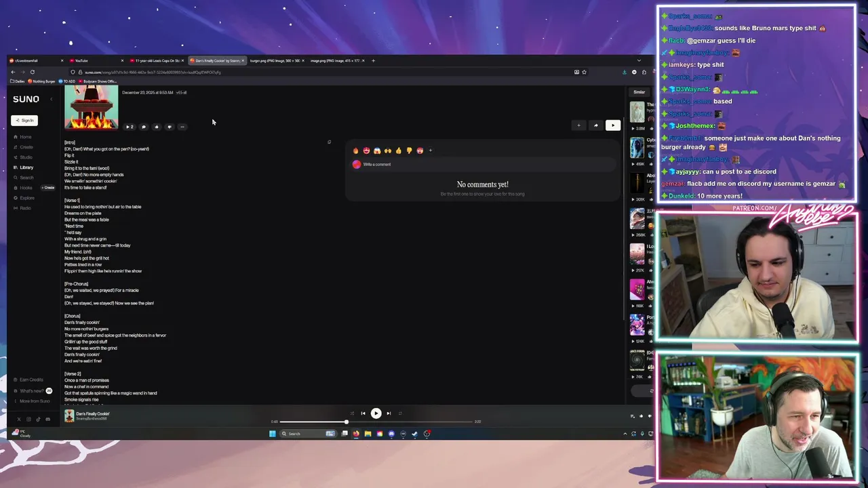This screenshot has width=868, height=488.
Task: Select the Similar tab
Action: coord(639,92)
